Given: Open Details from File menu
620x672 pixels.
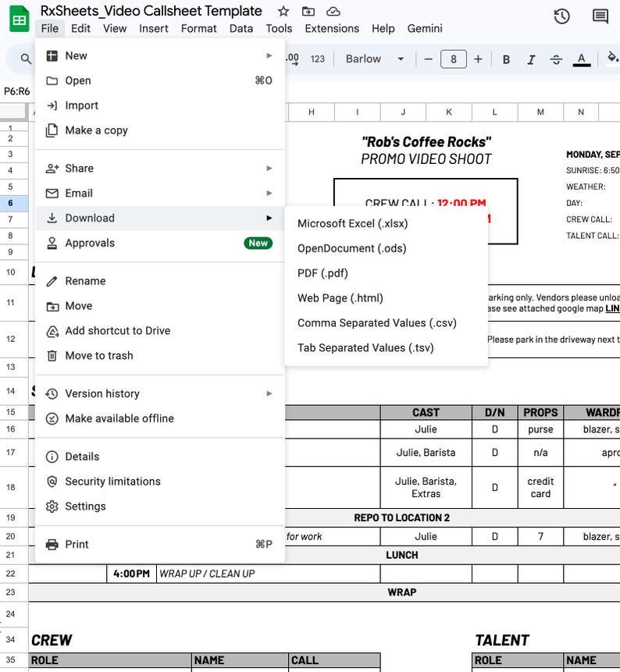Looking at the screenshot, I should tap(160, 457).
